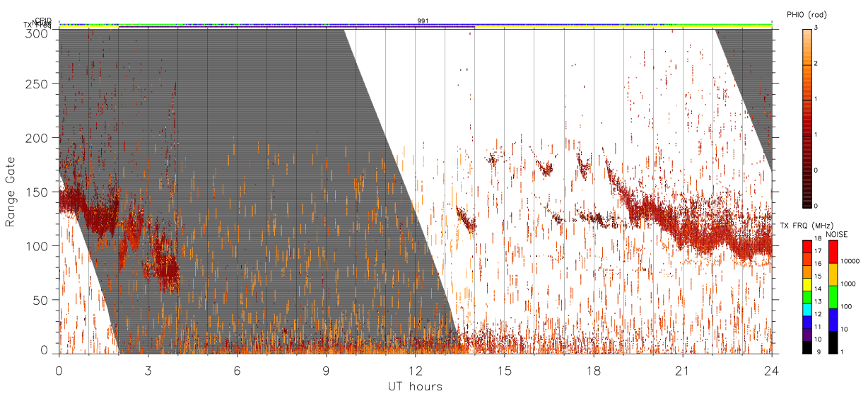Click the x-axis tick label '18'

click(594, 371)
